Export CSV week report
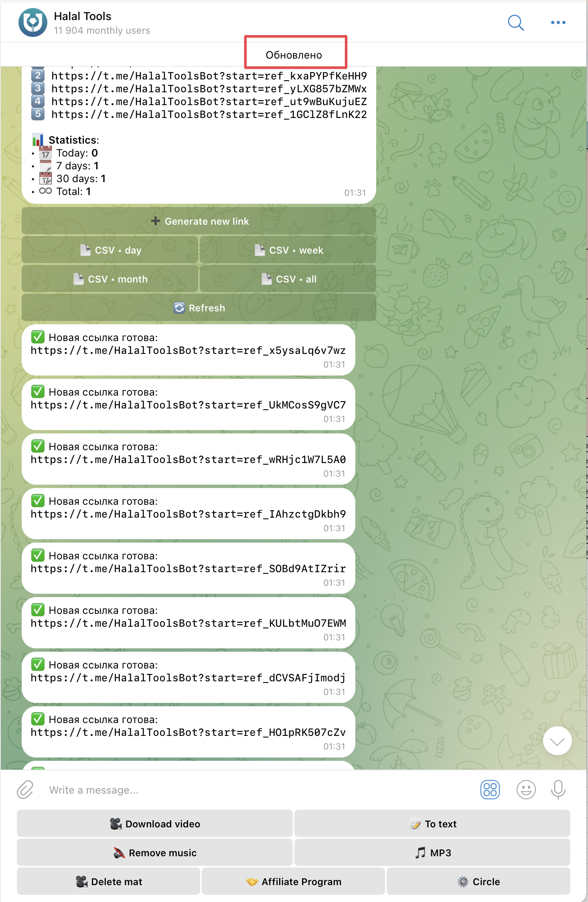 (x=288, y=250)
